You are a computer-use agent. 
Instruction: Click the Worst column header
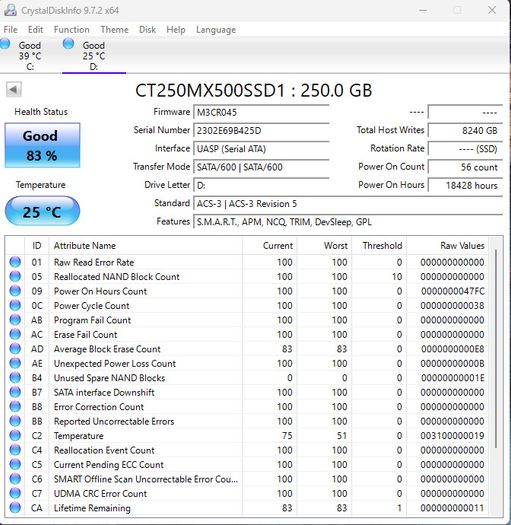(x=323, y=245)
